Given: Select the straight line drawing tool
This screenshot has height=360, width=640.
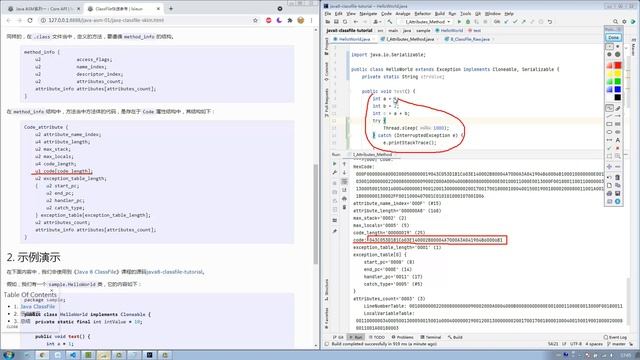Looking at the screenshot, I should click(x=609, y=116).
